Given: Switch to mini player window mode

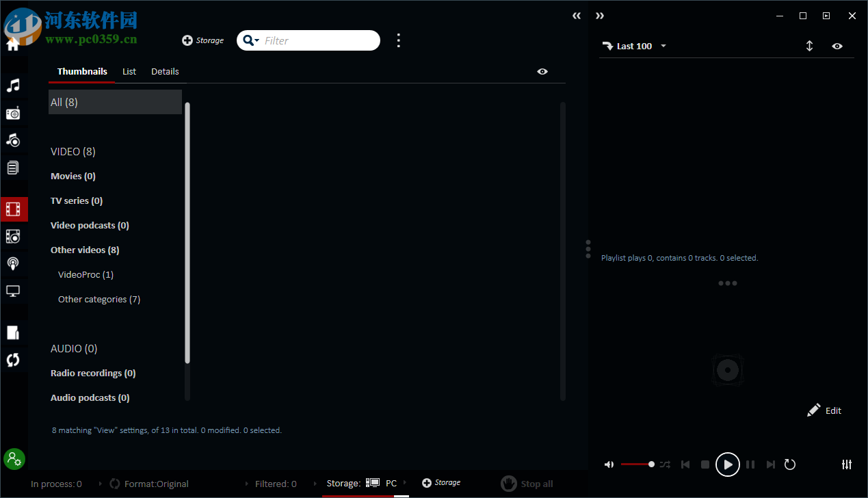Looking at the screenshot, I should click(826, 16).
